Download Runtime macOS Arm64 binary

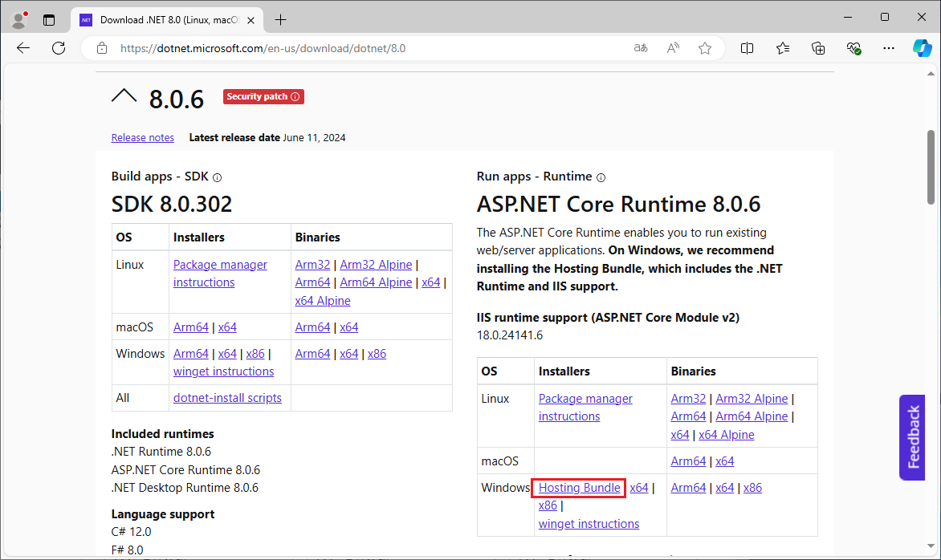click(688, 461)
